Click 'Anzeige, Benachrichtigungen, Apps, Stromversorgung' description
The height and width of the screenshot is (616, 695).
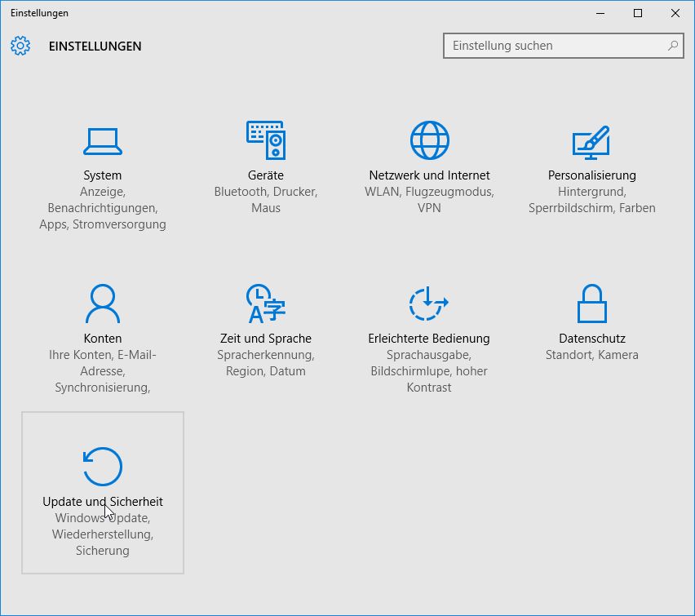tap(103, 208)
